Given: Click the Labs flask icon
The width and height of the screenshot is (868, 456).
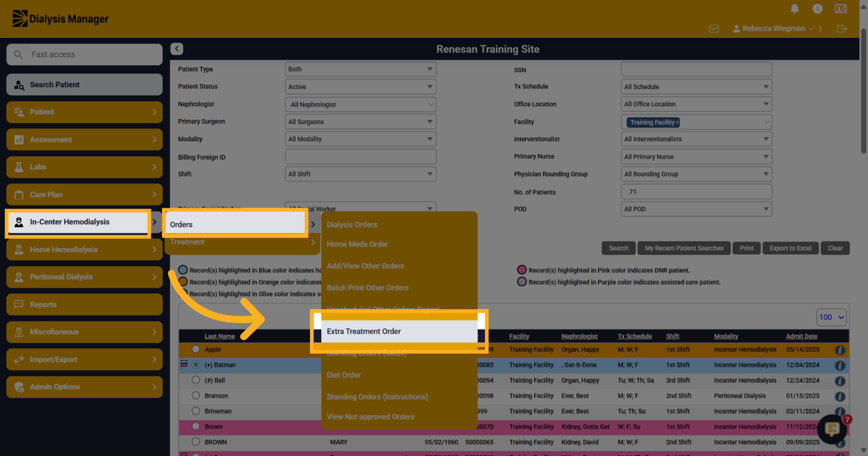Looking at the screenshot, I should [x=19, y=167].
